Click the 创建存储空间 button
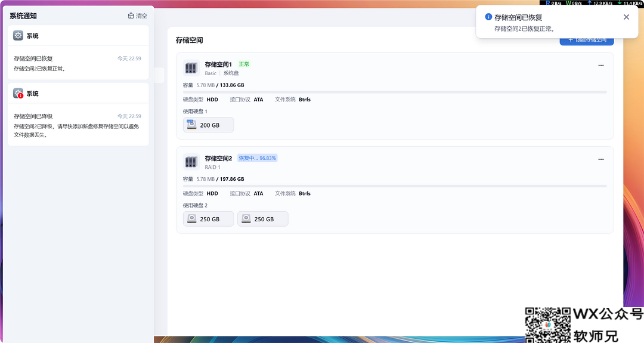The width and height of the screenshot is (644, 343). click(587, 41)
